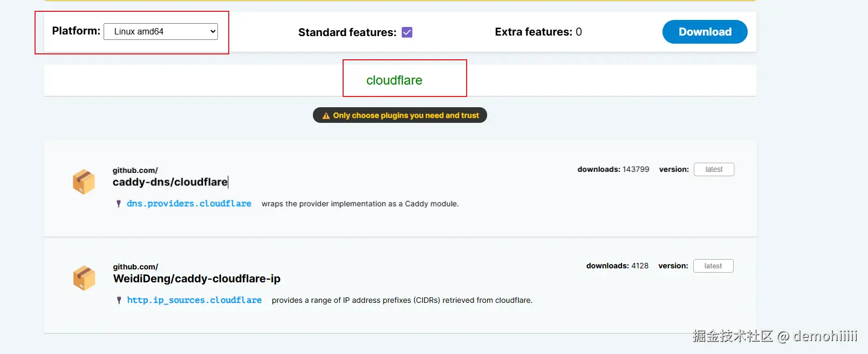Click the cloudflare search field
Screen dimensions: 868x354
point(394,80)
